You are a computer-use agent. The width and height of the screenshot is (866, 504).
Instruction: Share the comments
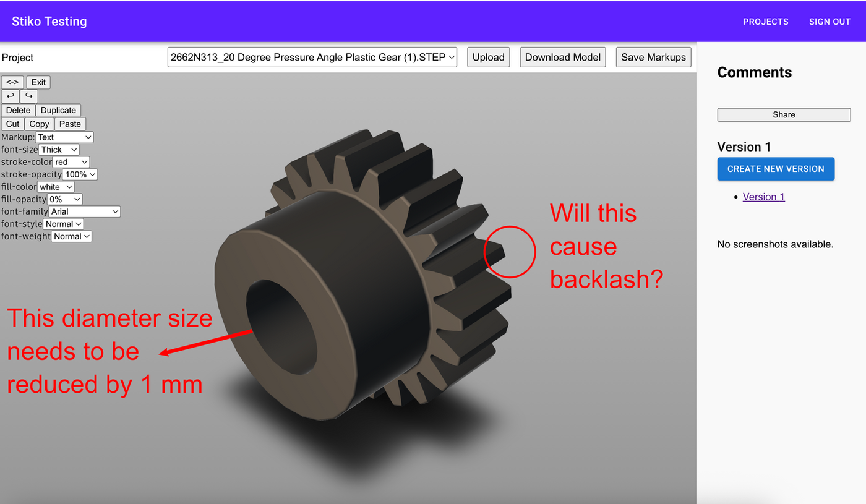[x=784, y=114]
